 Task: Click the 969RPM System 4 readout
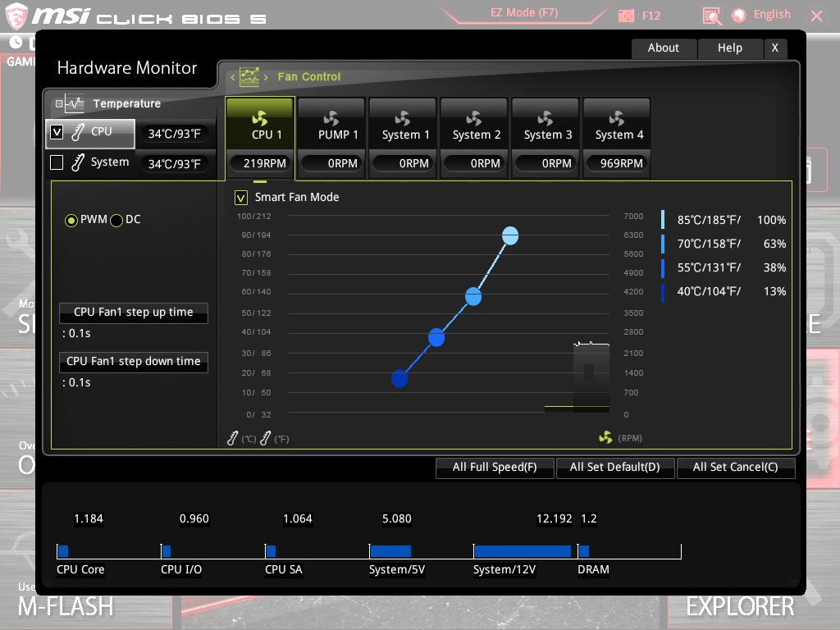coord(617,163)
